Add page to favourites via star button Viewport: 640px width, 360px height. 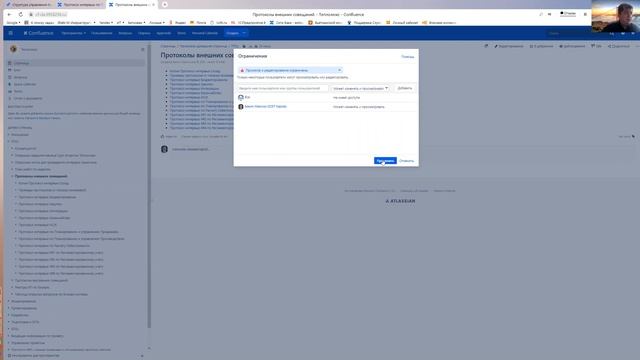click(541, 46)
